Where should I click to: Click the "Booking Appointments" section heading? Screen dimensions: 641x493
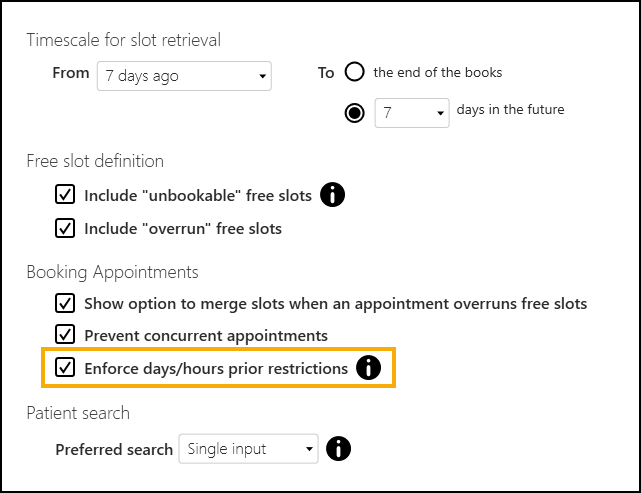tap(112, 272)
